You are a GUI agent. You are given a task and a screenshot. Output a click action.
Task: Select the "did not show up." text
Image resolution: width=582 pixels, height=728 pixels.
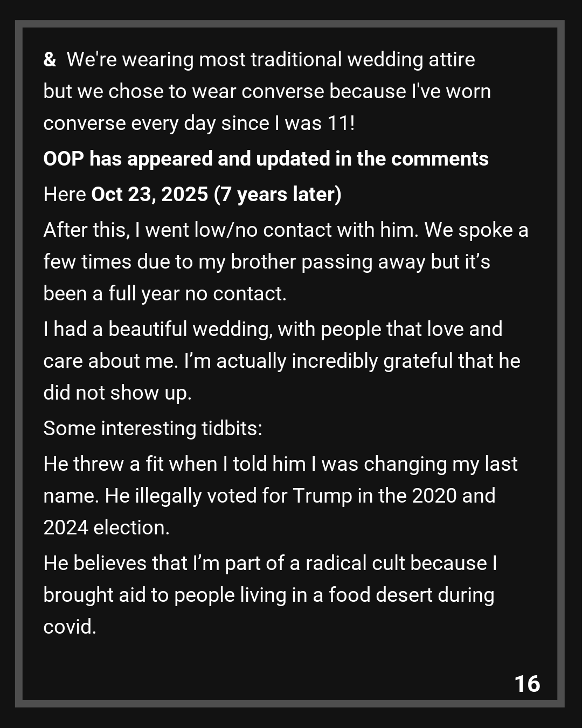click(117, 393)
